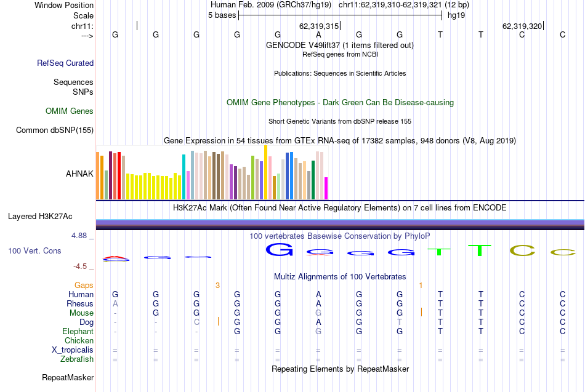Click the -4.5 conservation scale value
585x392 pixels.
pyautogui.click(x=80, y=266)
